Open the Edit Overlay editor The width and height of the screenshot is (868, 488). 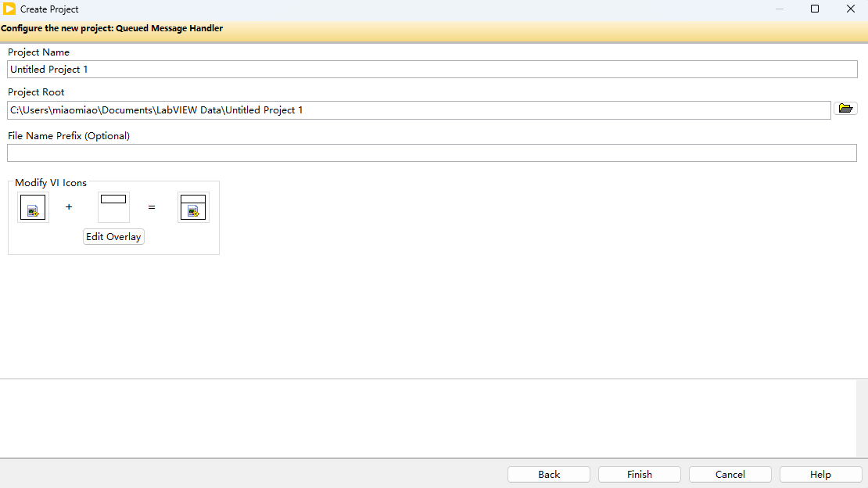click(113, 237)
